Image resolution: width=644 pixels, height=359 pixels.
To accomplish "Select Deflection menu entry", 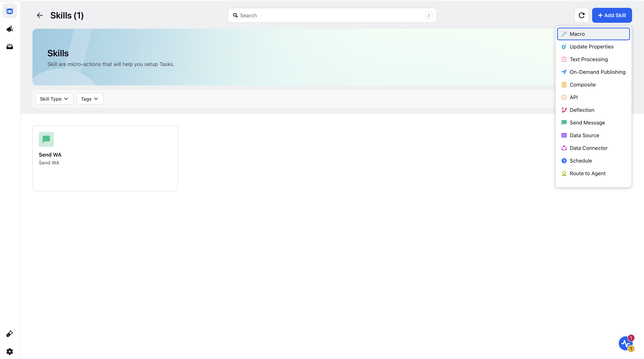I will (593, 110).
